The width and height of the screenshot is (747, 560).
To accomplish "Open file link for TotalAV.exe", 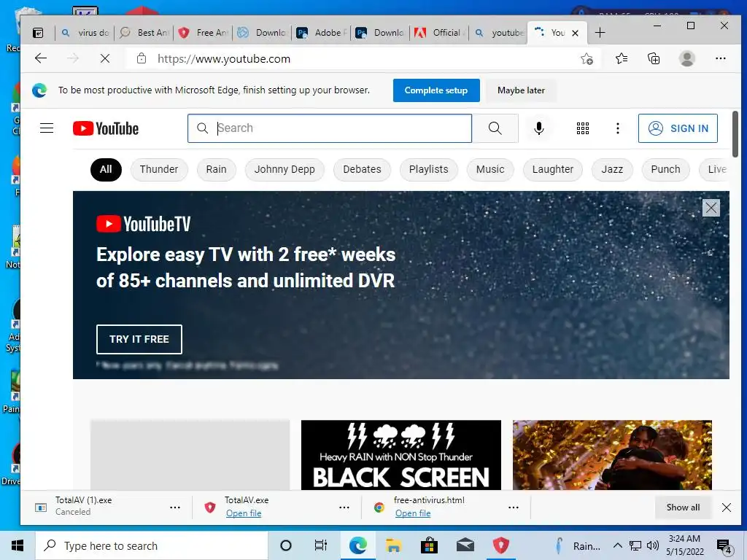I will click(x=244, y=513).
